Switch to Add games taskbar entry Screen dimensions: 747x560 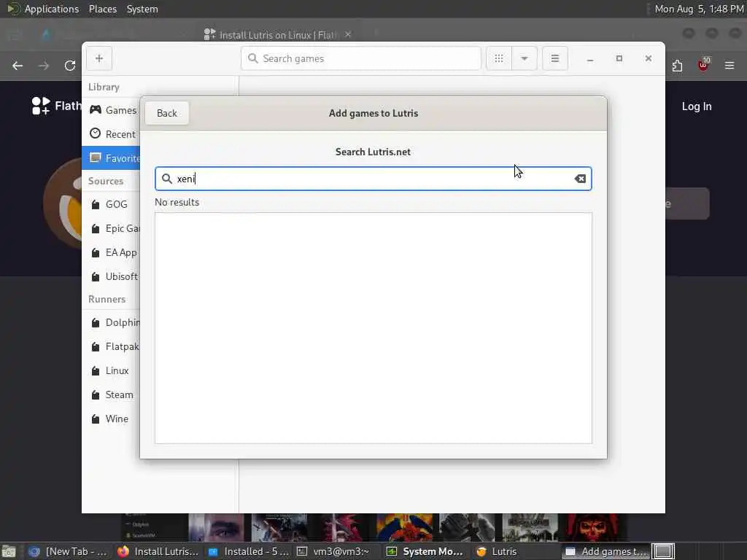coord(605,551)
